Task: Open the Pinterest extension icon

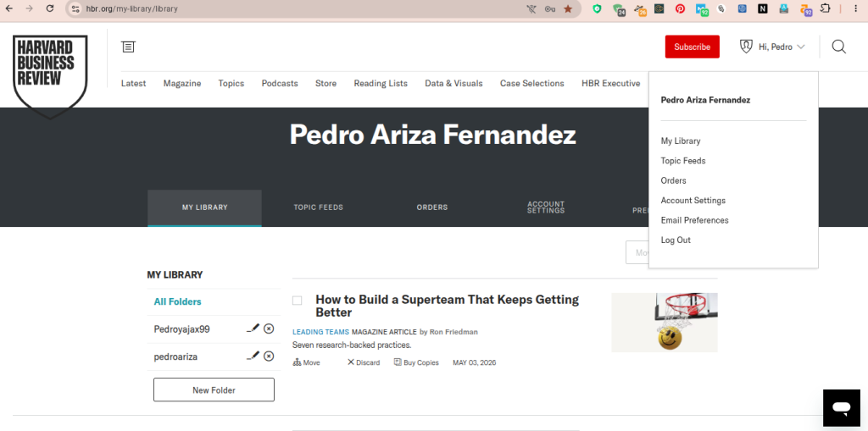Action: click(680, 8)
